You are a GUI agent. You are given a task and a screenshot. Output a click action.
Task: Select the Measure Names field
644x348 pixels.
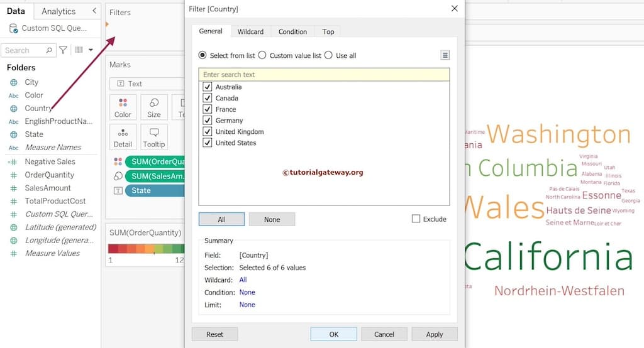[53, 148]
